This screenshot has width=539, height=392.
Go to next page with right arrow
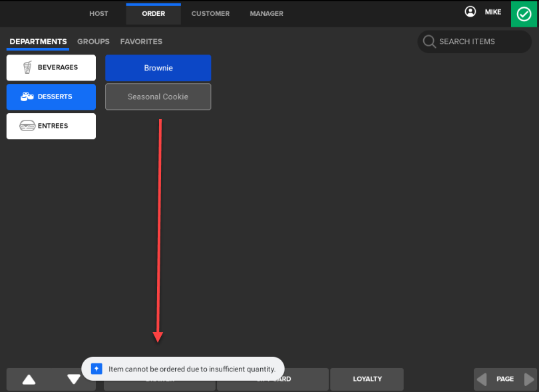pos(529,379)
